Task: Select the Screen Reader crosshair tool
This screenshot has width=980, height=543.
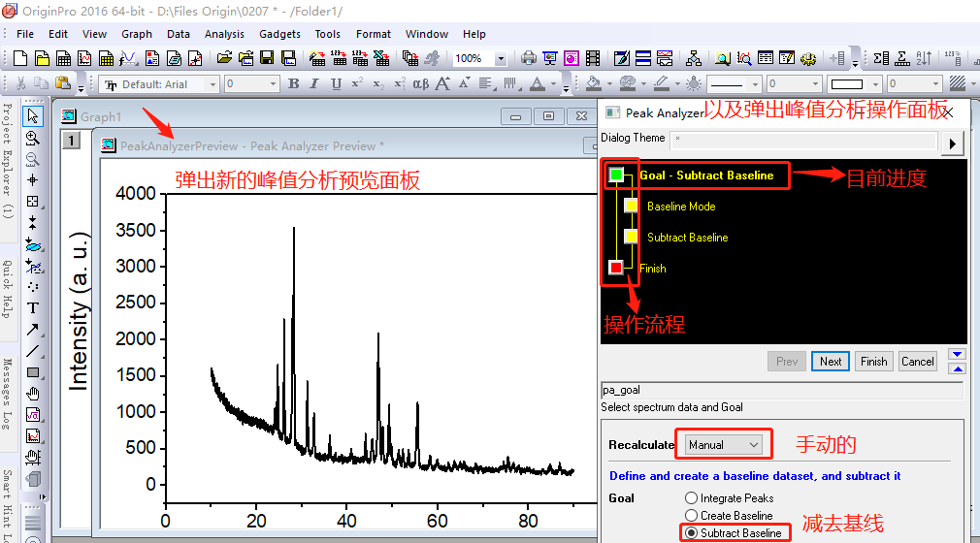Action: (x=32, y=180)
